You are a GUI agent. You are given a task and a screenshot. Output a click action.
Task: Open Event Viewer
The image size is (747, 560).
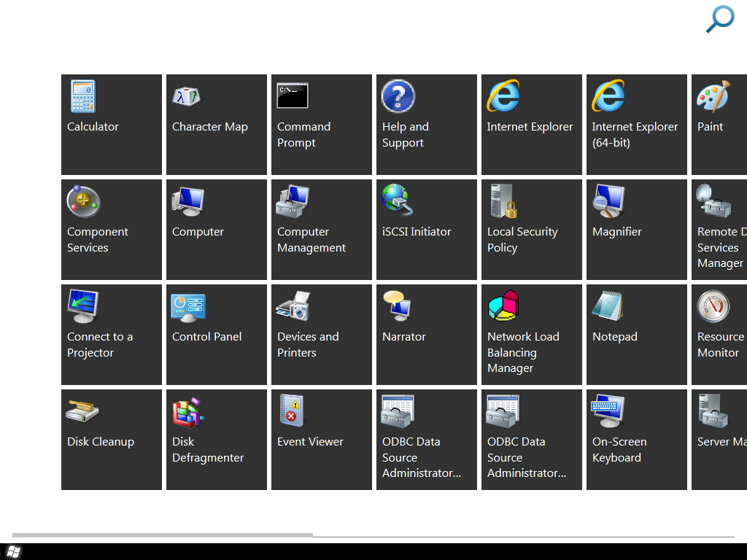(x=322, y=440)
